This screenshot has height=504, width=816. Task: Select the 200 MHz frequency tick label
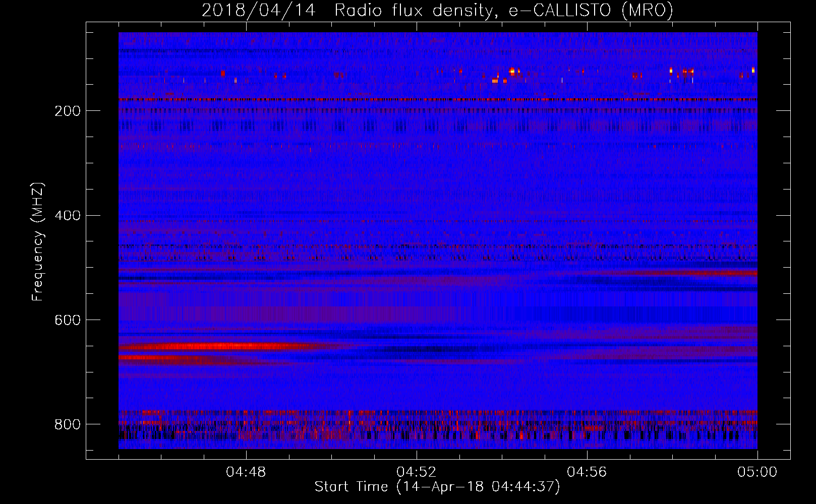click(x=68, y=111)
